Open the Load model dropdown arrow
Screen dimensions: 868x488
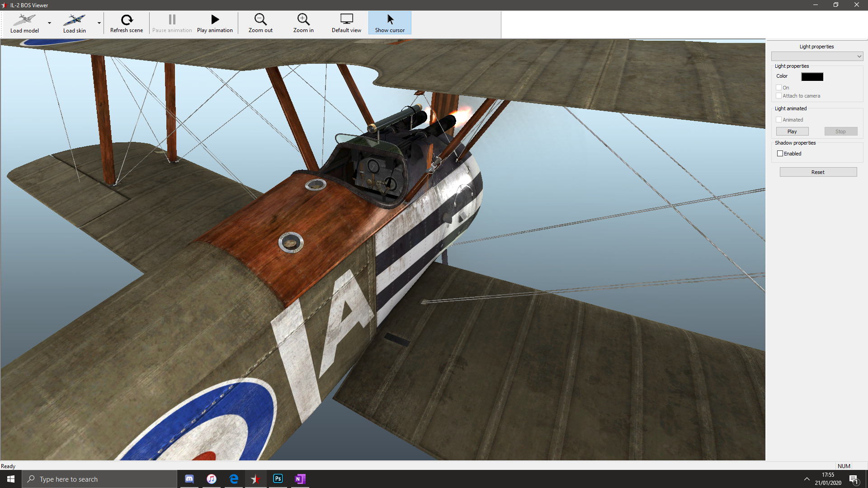click(49, 23)
